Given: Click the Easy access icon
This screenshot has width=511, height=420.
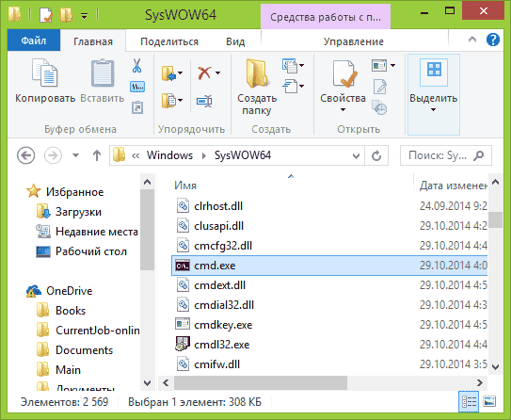Looking at the screenshot, I should click(x=290, y=87).
